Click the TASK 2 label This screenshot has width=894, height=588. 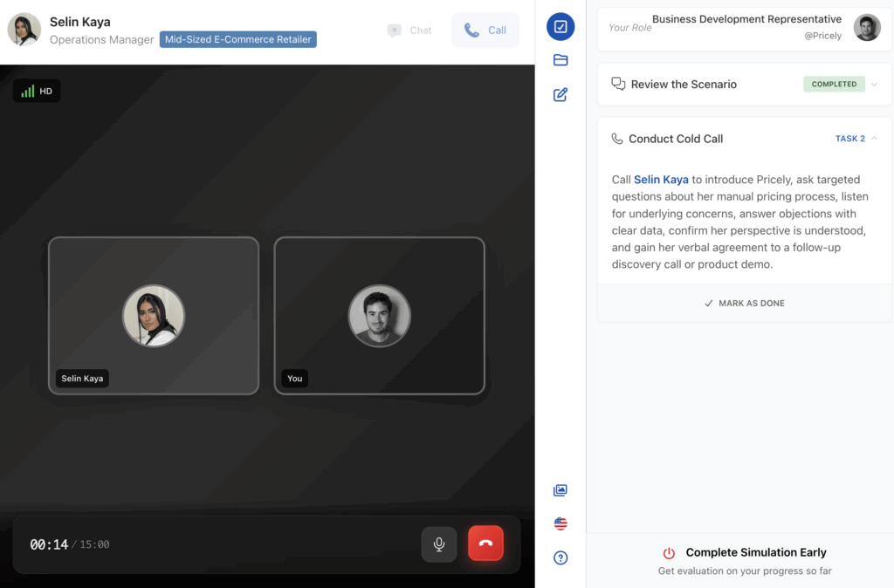tap(850, 139)
